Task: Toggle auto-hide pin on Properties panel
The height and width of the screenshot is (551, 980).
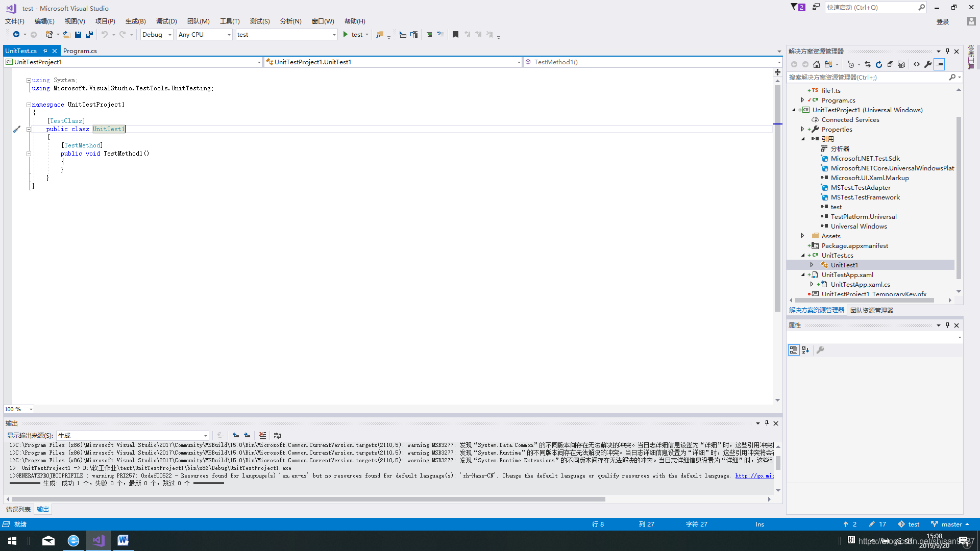Action: pyautogui.click(x=947, y=325)
